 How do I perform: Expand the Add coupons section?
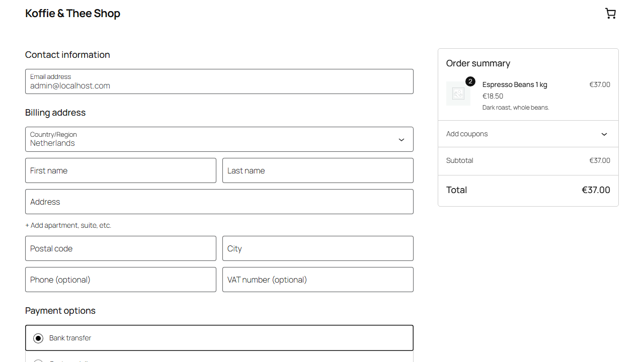pos(528,134)
